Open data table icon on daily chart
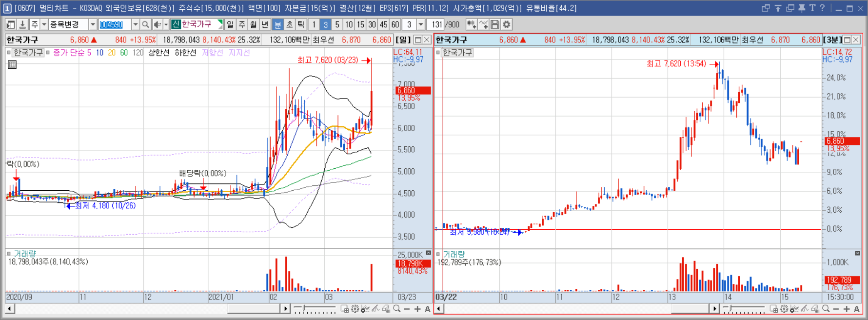868x320 pixels. [x=12, y=64]
